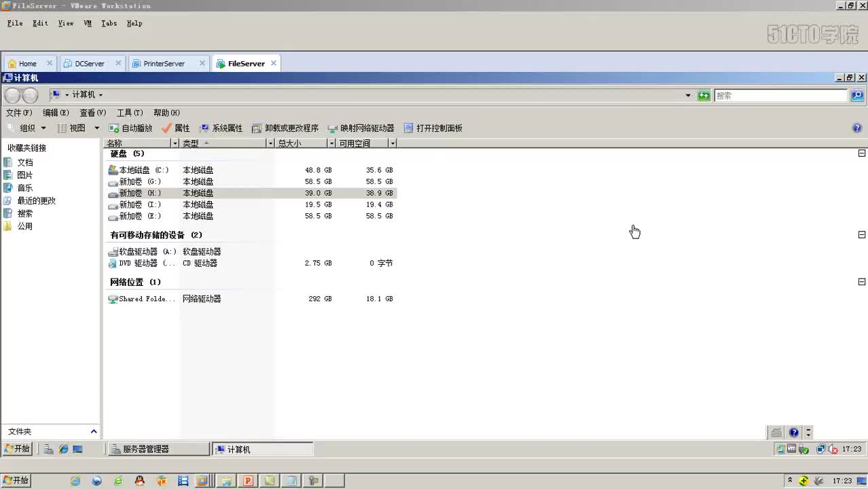The image size is (868, 489).
Task: Click 打开控制面板 toolbar button
Action: (433, 128)
